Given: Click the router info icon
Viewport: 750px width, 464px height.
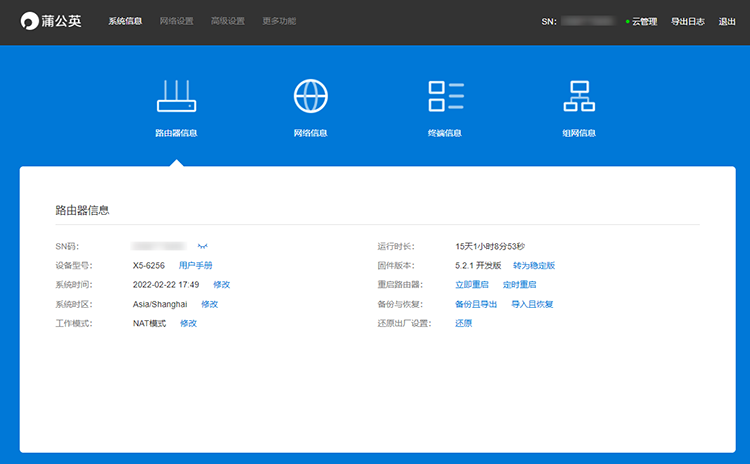Looking at the screenshot, I should [176, 96].
